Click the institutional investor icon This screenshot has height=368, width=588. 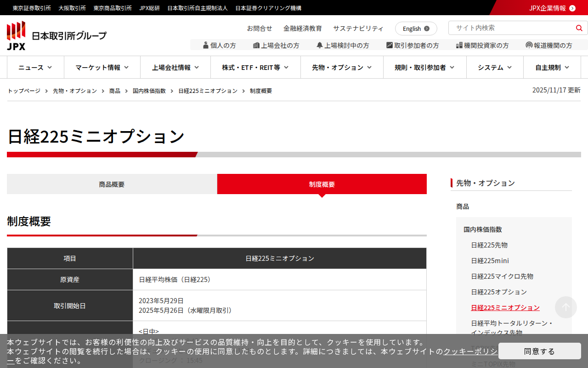click(459, 45)
